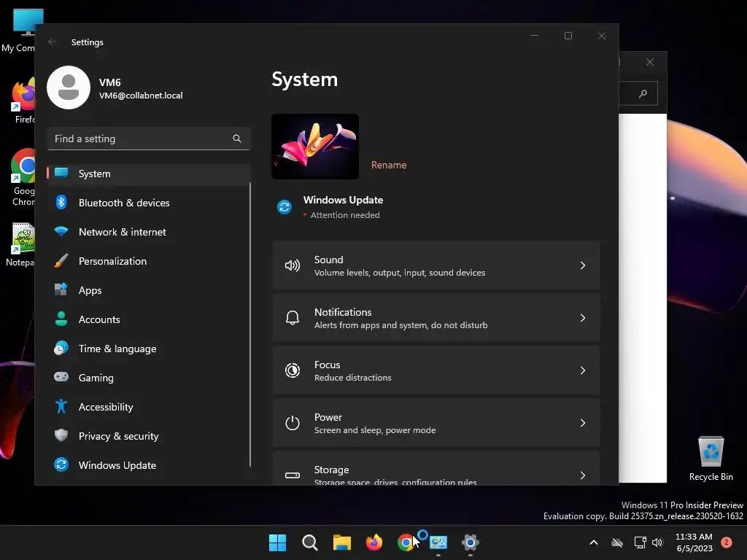Click the sidebar Windows Update sync icon
The width and height of the screenshot is (747, 560).
pos(61,464)
